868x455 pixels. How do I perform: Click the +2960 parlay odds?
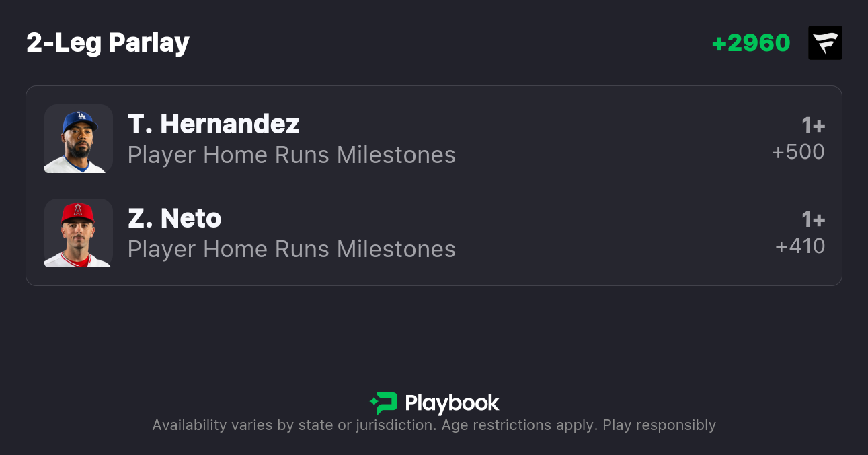(750, 43)
